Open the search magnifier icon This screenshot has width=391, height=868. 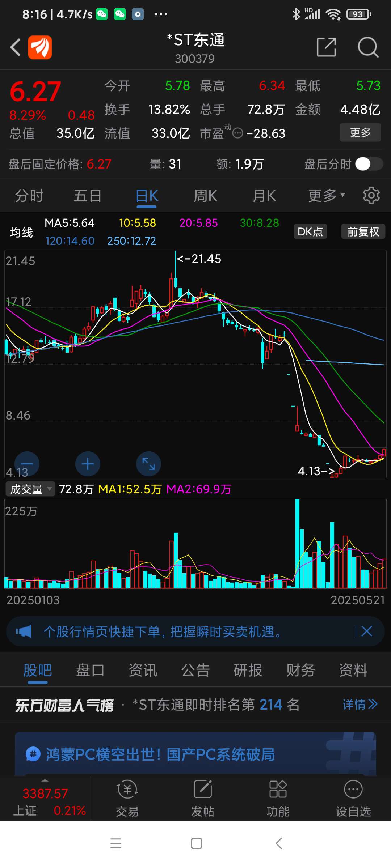click(368, 47)
